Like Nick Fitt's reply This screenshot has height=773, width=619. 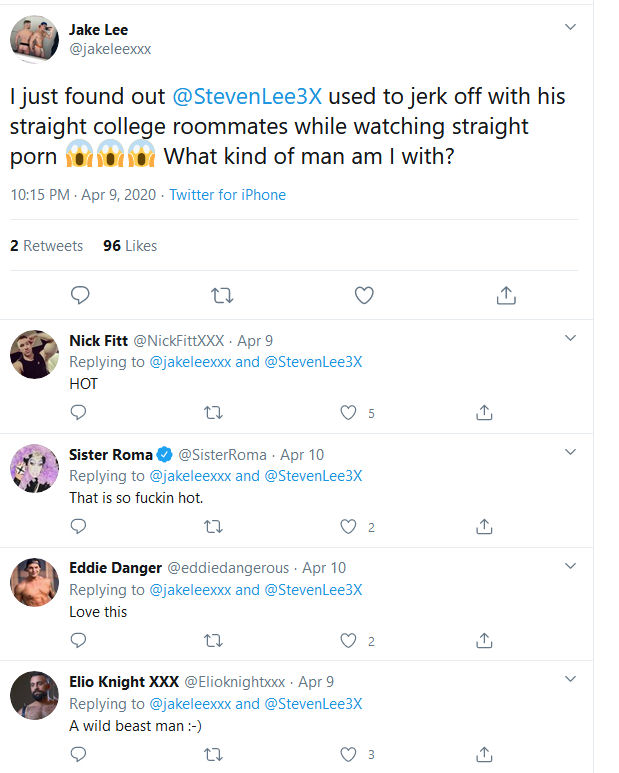coord(349,412)
